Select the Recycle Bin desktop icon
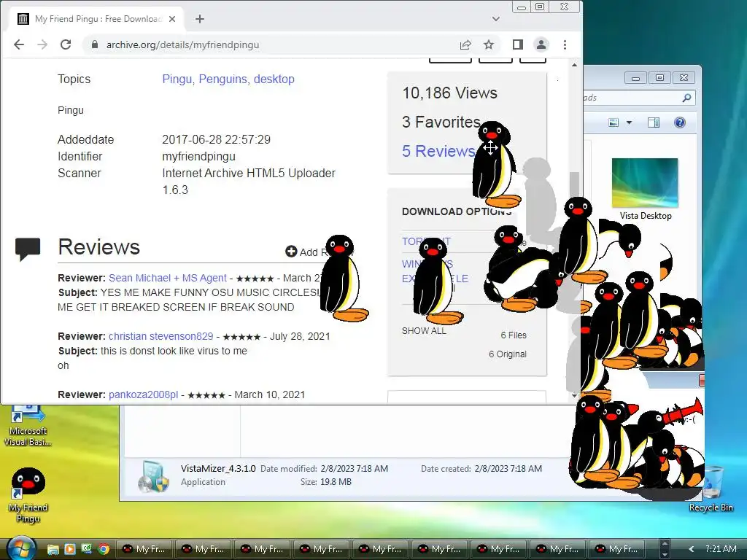 tap(711, 489)
